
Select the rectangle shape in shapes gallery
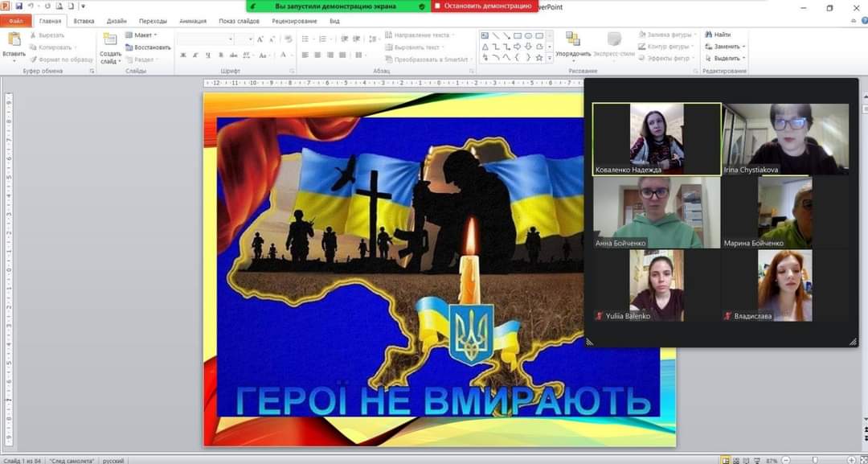(517, 35)
